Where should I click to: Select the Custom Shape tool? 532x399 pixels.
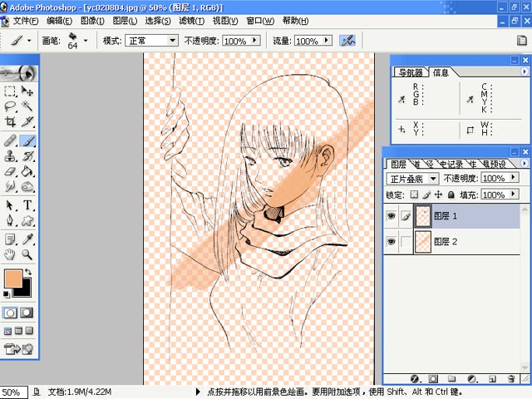click(27, 220)
